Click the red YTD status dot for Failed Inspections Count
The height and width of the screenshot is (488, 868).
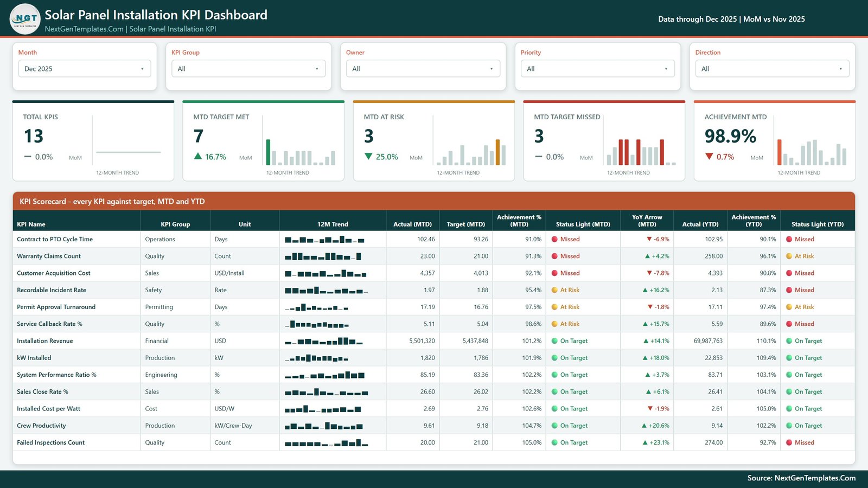tap(789, 442)
